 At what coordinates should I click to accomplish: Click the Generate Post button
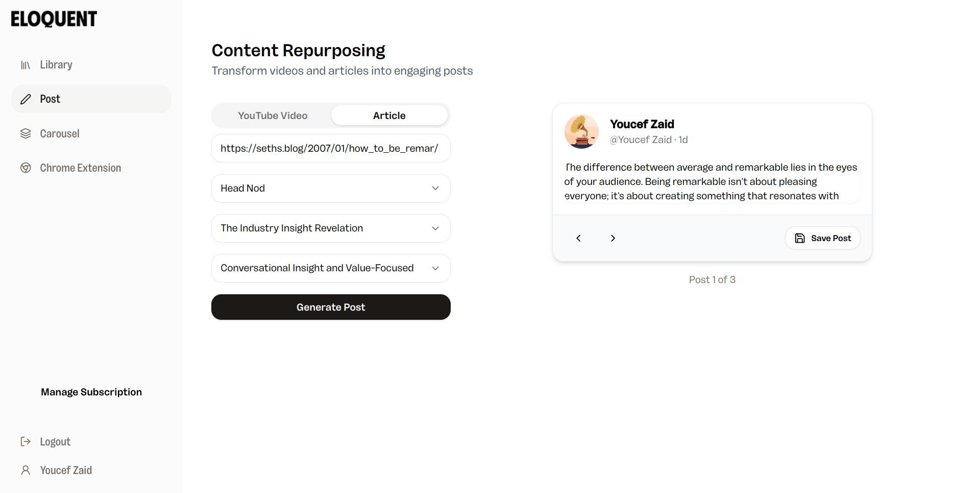331,307
